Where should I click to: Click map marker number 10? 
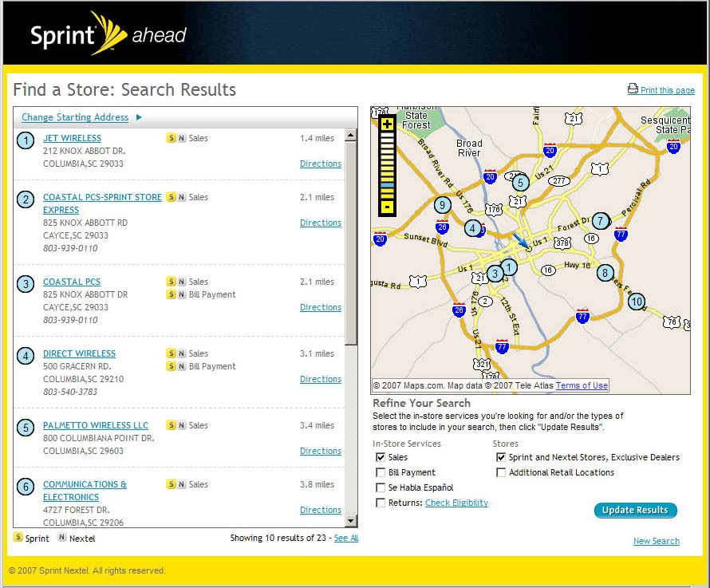click(636, 302)
